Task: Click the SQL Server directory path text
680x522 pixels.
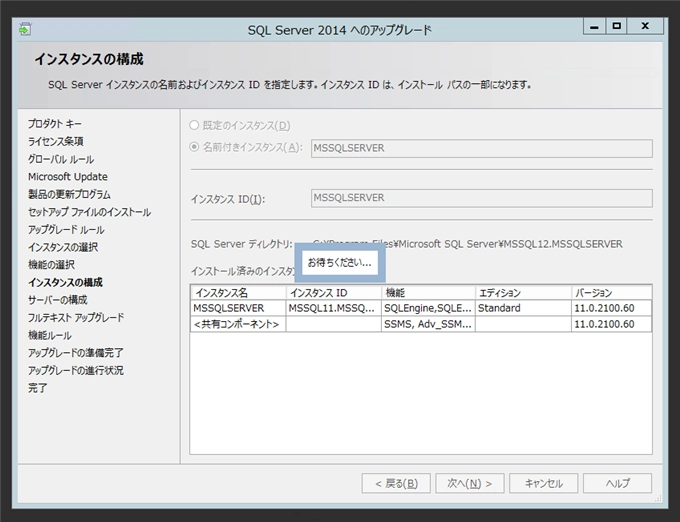Action: pos(468,244)
